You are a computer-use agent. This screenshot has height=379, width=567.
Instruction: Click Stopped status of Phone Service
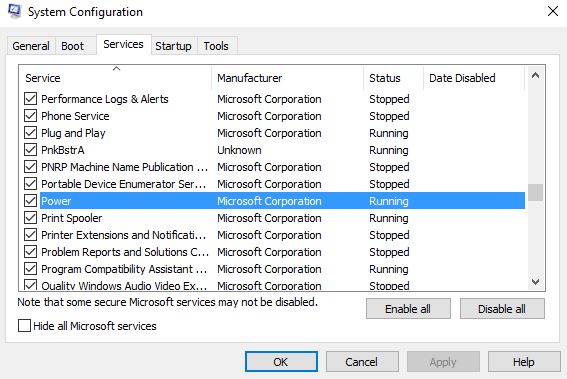(389, 116)
